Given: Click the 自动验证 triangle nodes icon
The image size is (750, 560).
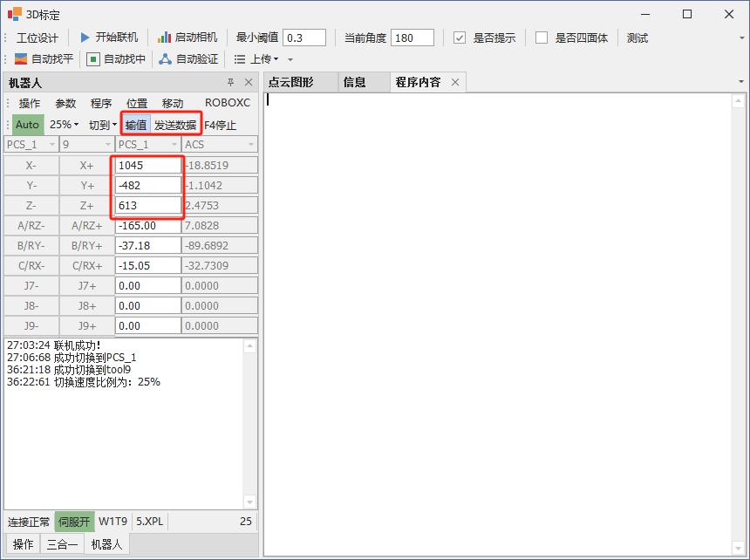Looking at the screenshot, I should [x=165, y=59].
